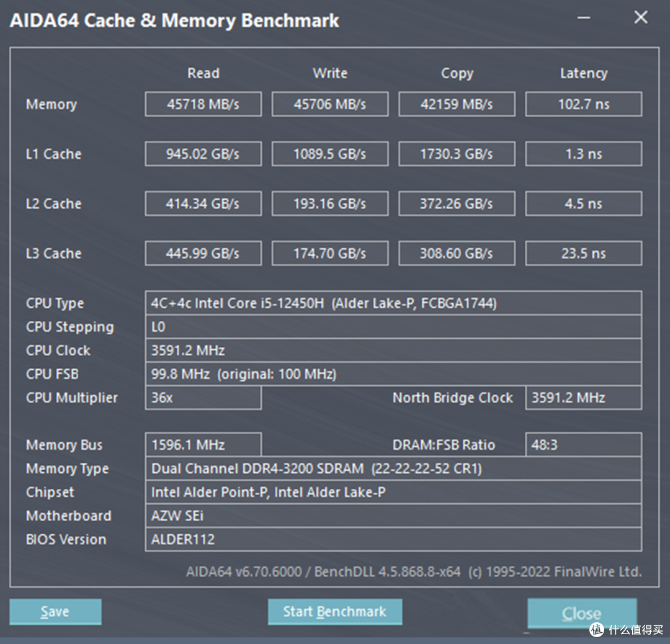Click the DRAM:FSB Ratio label

point(444,445)
